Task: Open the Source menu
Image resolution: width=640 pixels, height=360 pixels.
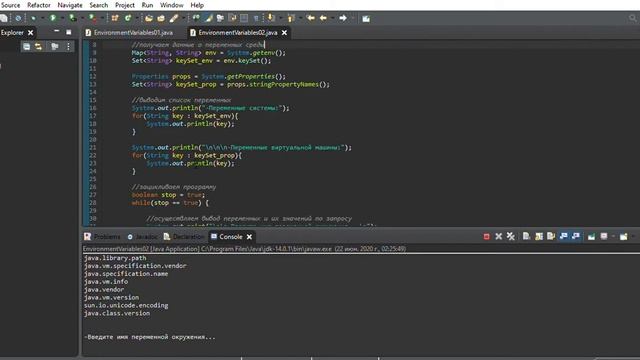Action: coord(10,5)
